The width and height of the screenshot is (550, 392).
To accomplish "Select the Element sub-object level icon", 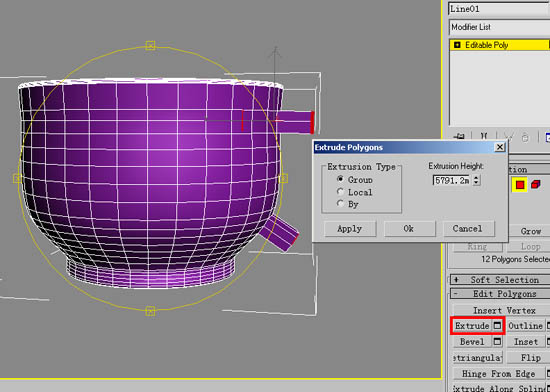I will (536, 184).
